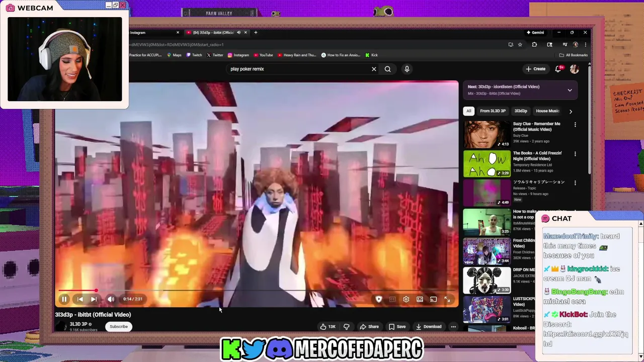Save the video to a playlist
644x362 pixels.
(x=397, y=327)
